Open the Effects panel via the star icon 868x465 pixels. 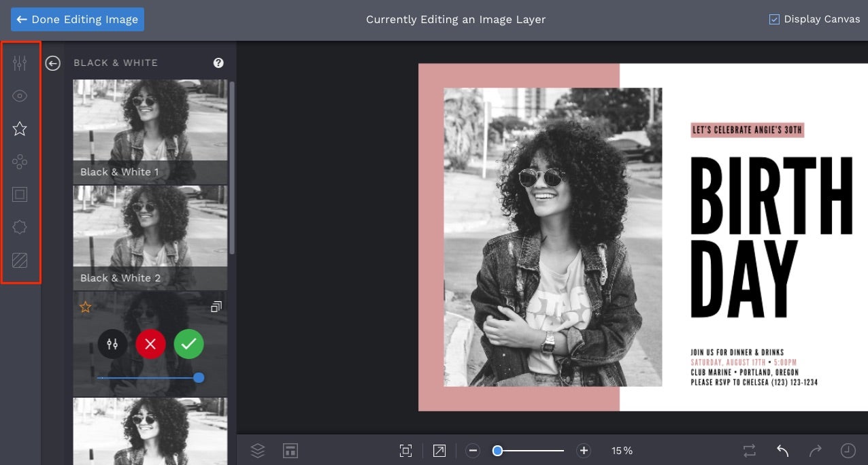point(19,128)
